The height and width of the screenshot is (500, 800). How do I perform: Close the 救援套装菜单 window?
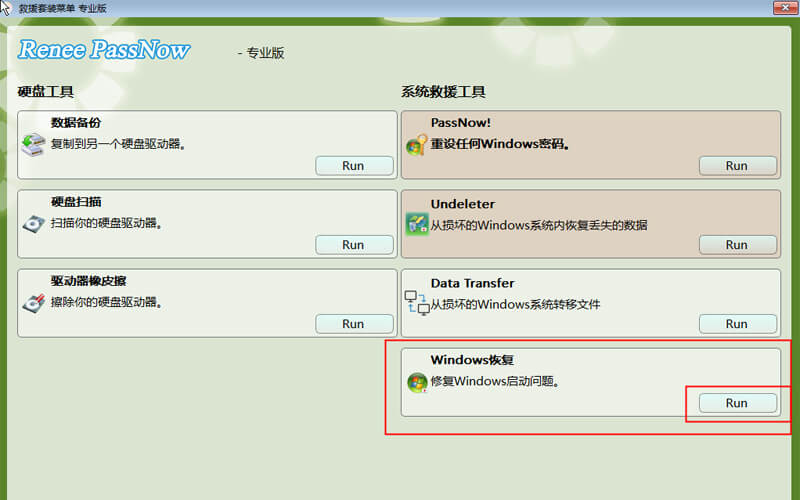coord(785,7)
